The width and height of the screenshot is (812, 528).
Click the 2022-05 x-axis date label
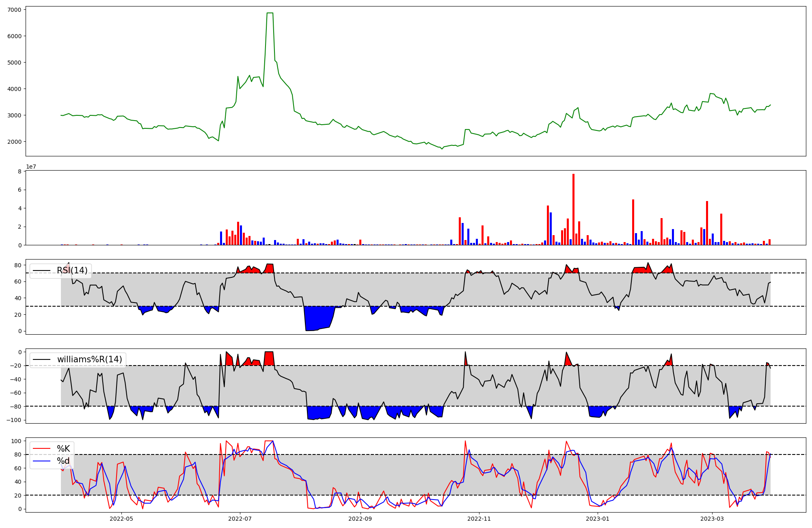pyautogui.click(x=121, y=519)
